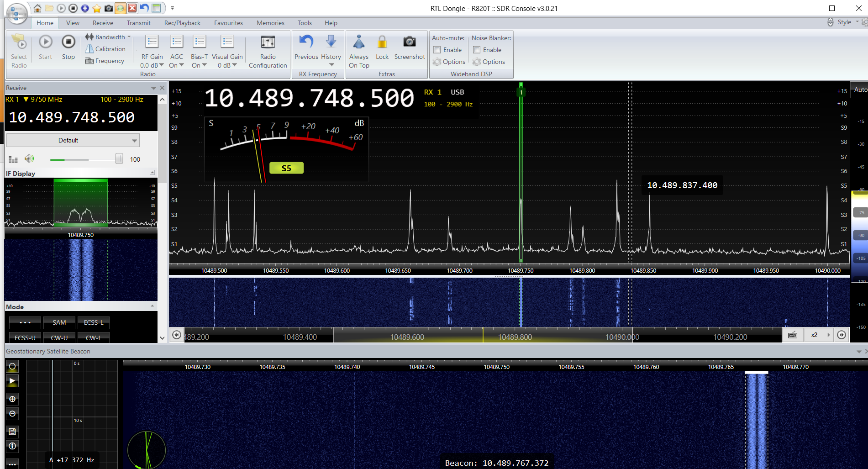Select CW-U mode button
Viewport: 868px width, 469px height.
coord(59,338)
